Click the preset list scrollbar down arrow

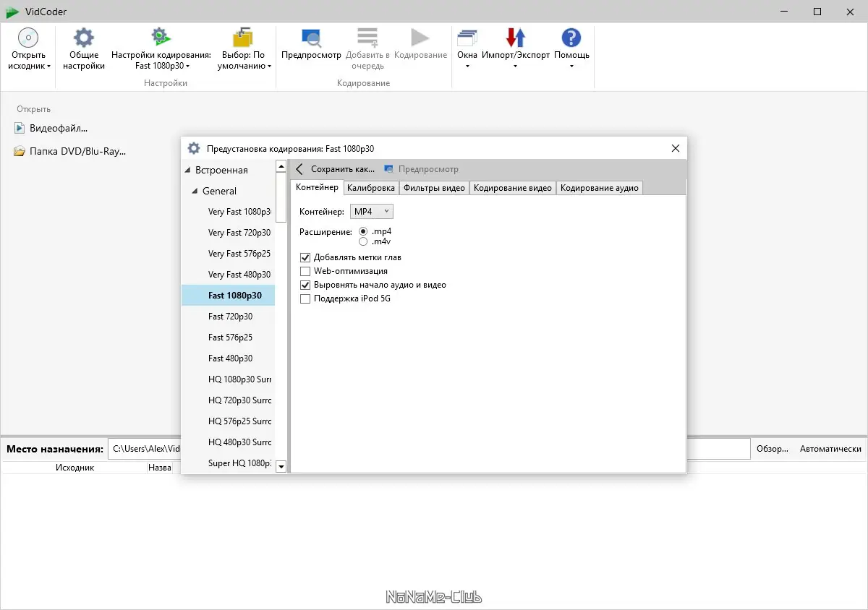coord(281,467)
